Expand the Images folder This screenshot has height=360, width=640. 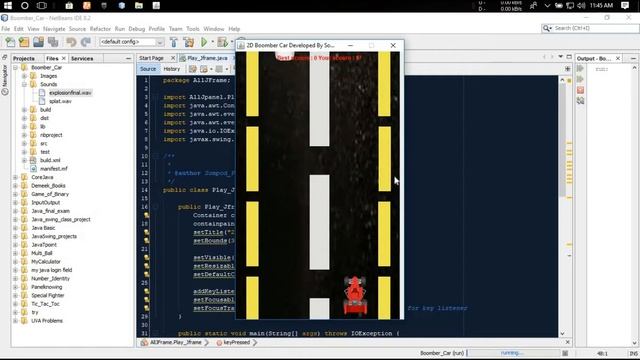[24, 76]
